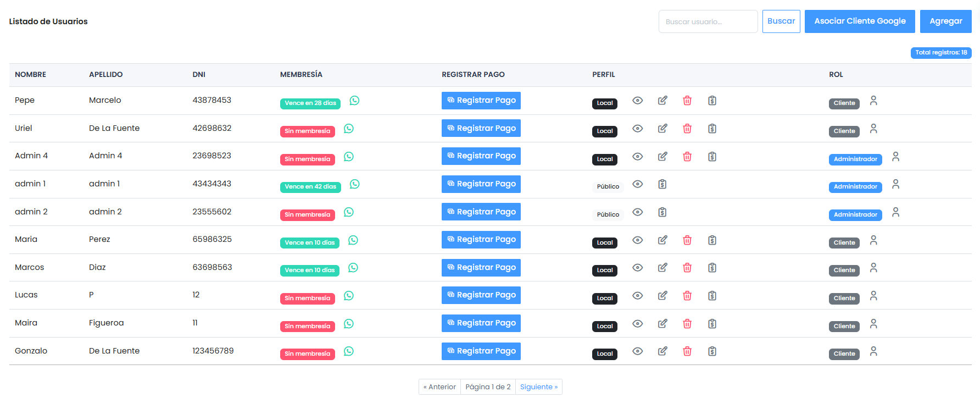This screenshot has width=980, height=403.
Task: Open clipboard payment history for Gonzalo
Action: (712, 351)
